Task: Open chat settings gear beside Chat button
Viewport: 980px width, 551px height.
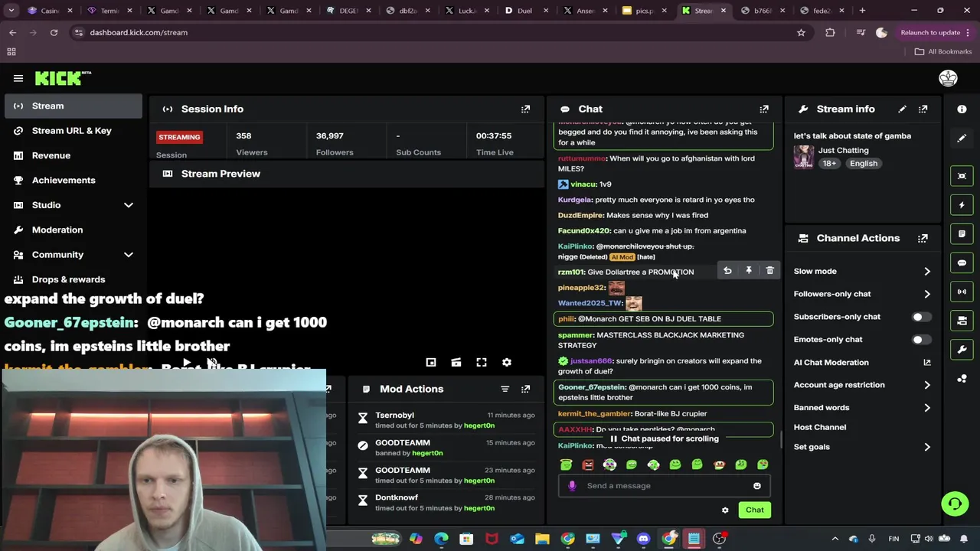Action: coord(725,510)
